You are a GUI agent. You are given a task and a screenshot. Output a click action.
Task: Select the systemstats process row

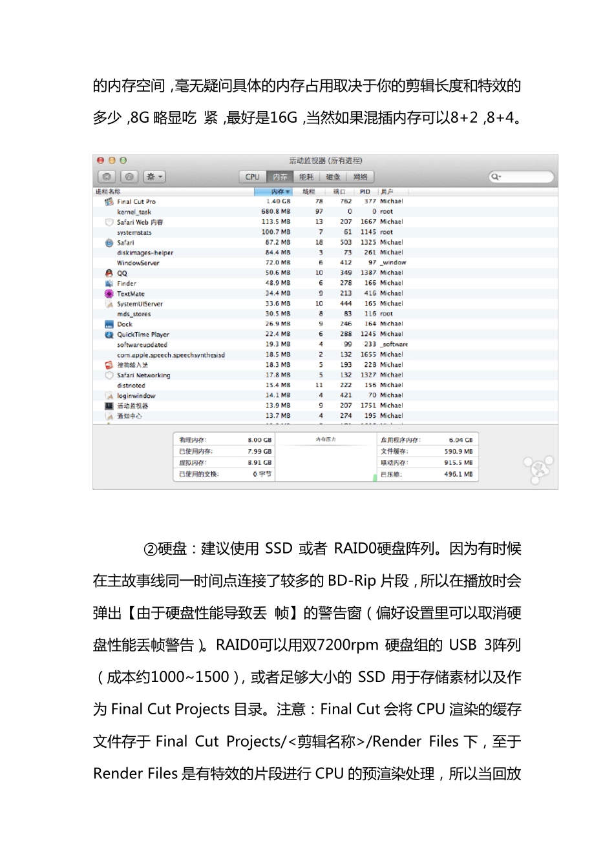(x=325, y=232)
